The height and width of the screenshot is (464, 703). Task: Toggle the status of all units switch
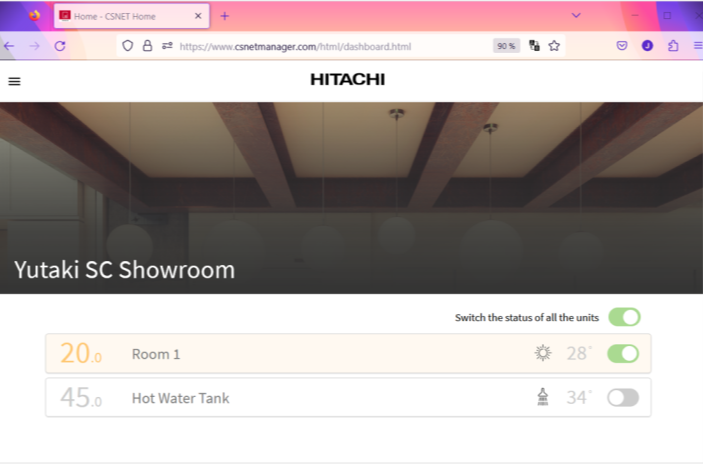point(624,317)
